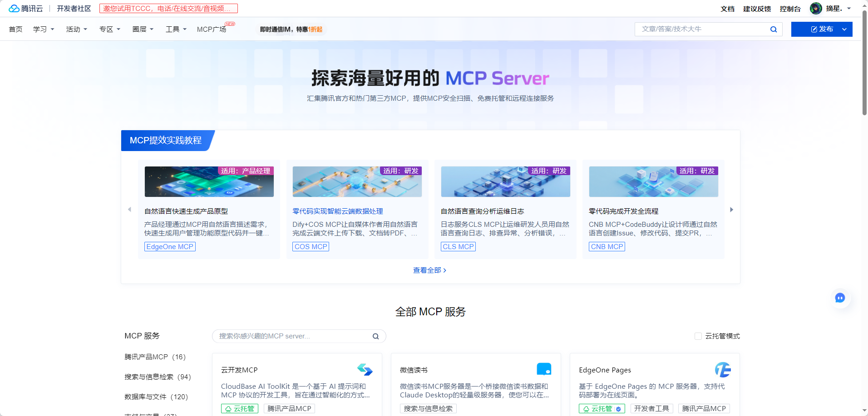This screenshot has height=416, width=868.
Task: Open the 即时通信IM 特惠 promotion link
Action: [291, 29]
